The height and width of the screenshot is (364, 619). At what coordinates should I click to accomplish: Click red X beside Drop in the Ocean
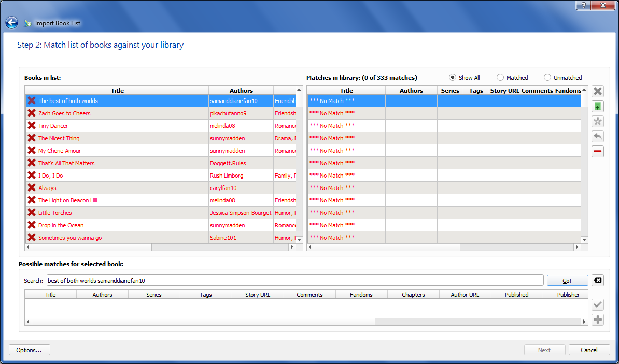click(32, 225)
